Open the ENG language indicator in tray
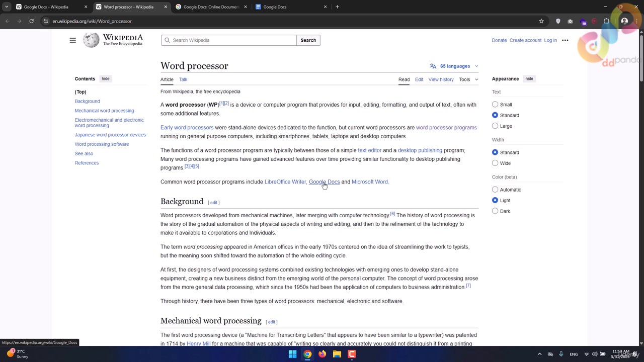The width and height of the screenshot is (644, 362). [x=574, y=354]
